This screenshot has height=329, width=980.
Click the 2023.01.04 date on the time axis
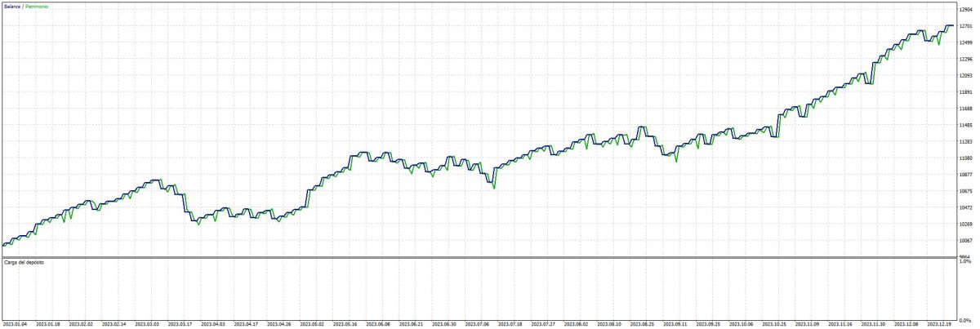15,324
